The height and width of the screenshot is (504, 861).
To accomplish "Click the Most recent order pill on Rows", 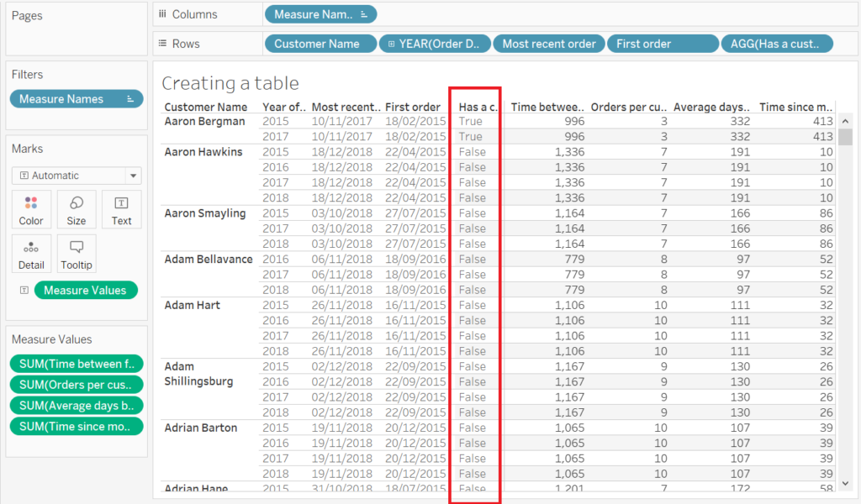I will (548, 43).
